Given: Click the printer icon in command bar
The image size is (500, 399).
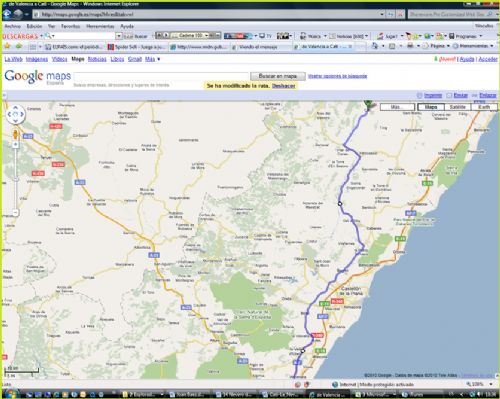Looking at the screenshot, I should point(410,46).
